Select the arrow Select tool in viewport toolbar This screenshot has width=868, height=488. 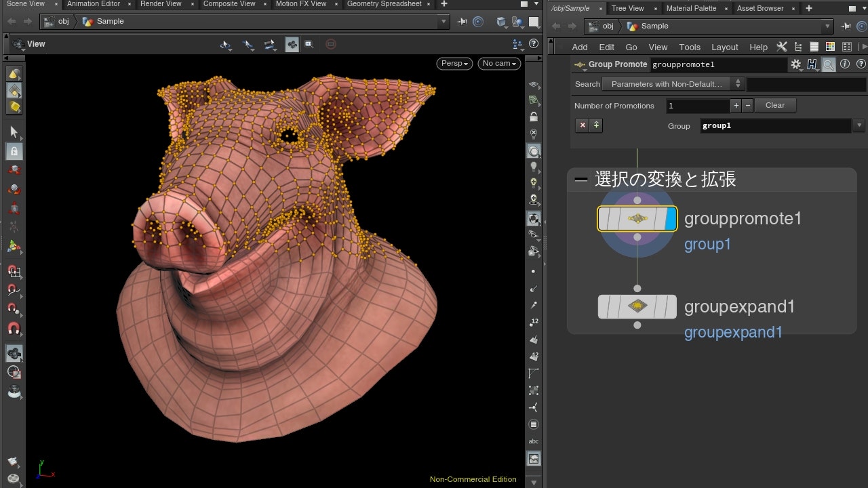pyautogui.click(x=14, y=132)
